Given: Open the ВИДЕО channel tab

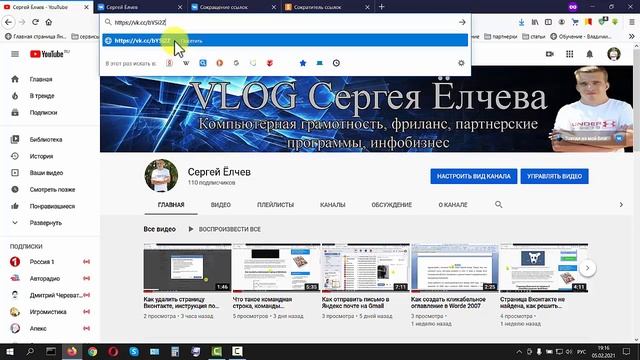Looking at the screenshot, I should [221, 204].
